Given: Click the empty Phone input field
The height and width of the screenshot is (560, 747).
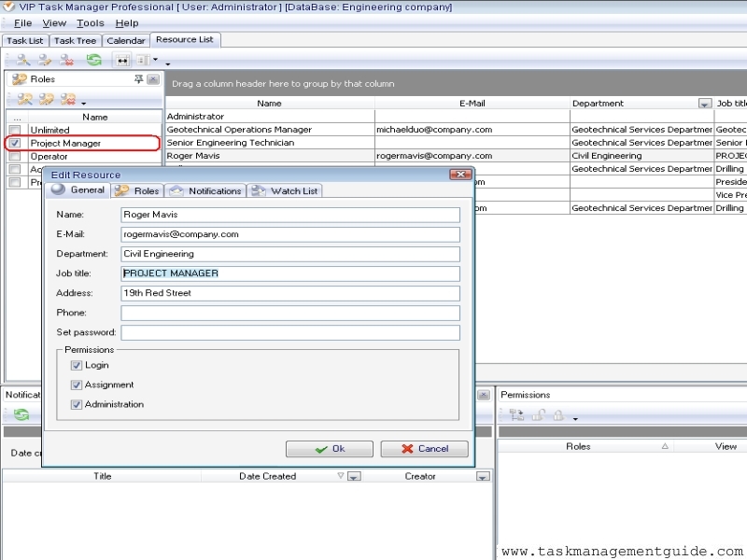Looking at the screenshot, I should point(290,313).
